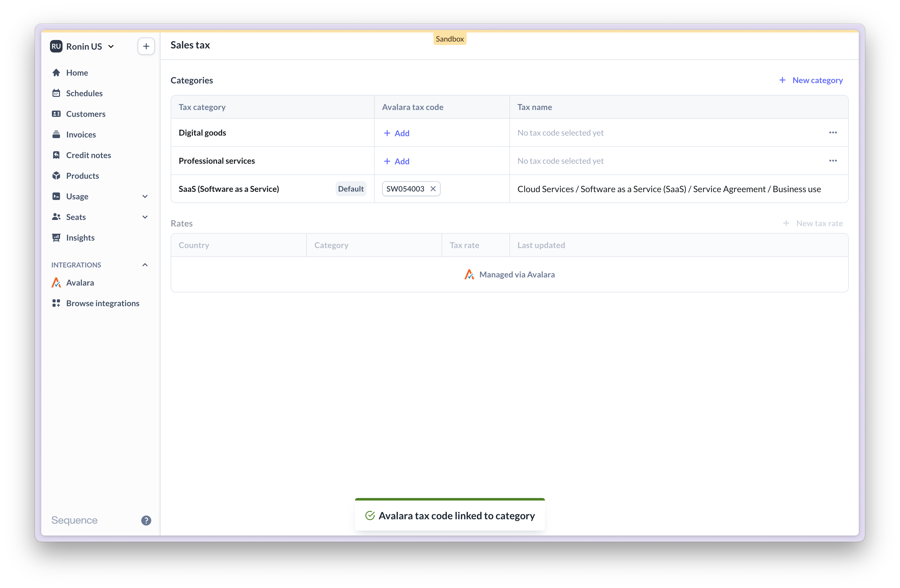Screen dimensions: 900x588
Task: Go to Customers in the sidebar
Action: coord(85,114)
